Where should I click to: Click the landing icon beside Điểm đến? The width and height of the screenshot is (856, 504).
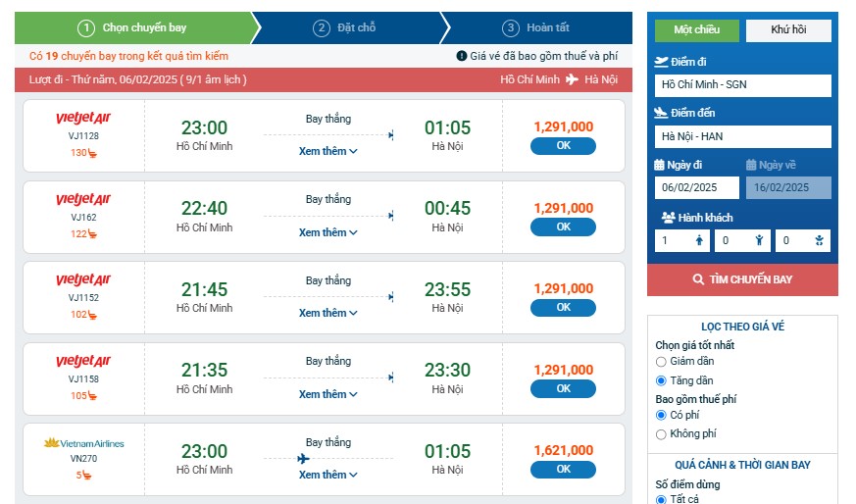661,113
